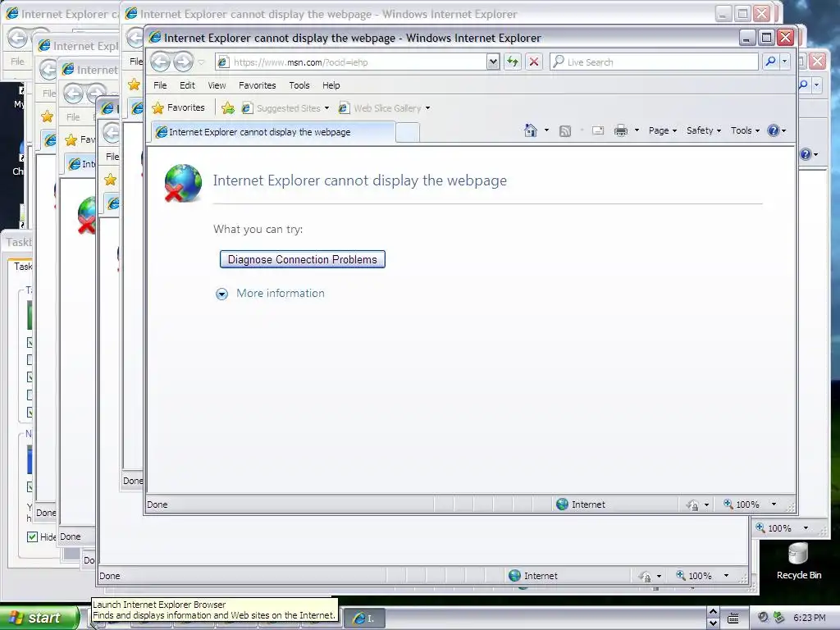Click the Forward arrow in the front IE window
This screenshot has width=840, height=630.
183,62
